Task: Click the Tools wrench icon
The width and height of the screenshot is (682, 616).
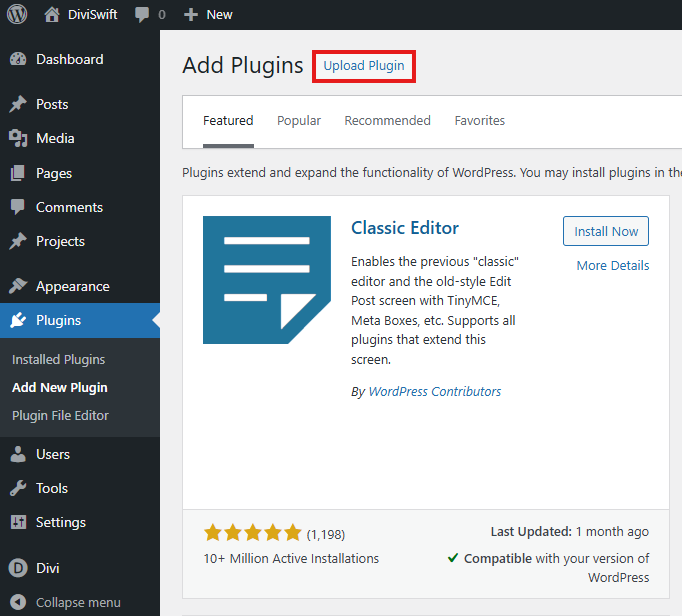Action: (18, 488)
